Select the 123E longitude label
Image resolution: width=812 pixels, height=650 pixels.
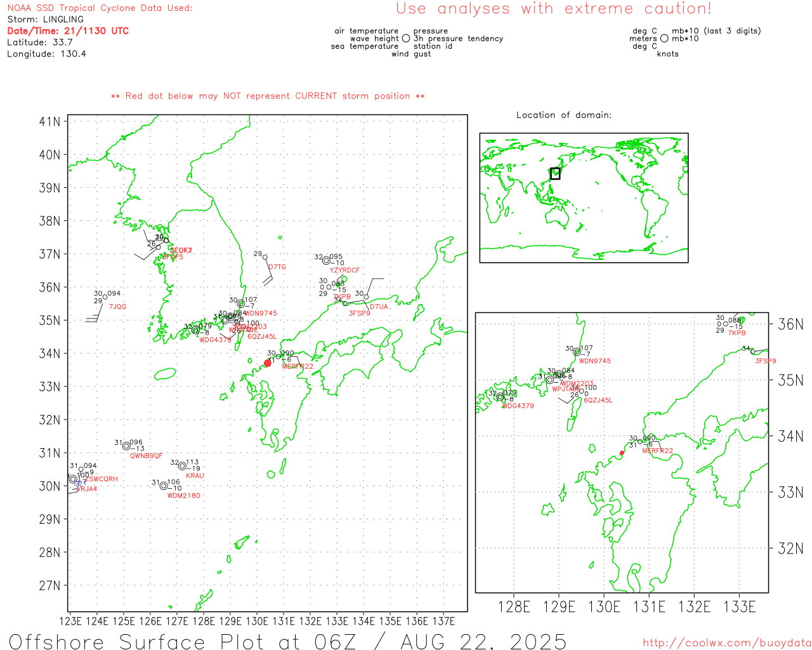(x=70, y=621)
